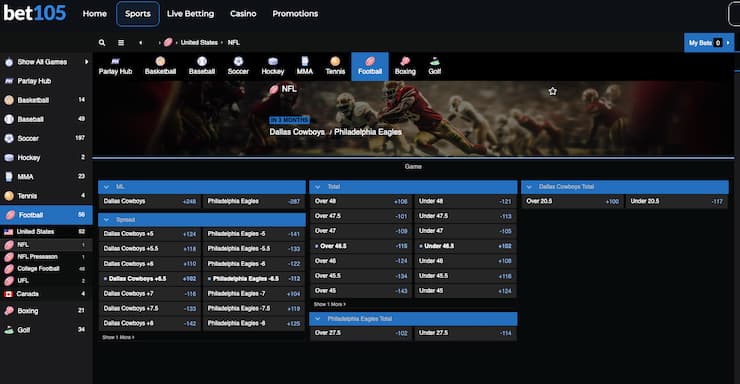This screenshot has width=740, height=384.
Task: Click the Basketball icon in top sports bar
Action: coord(160,61)
